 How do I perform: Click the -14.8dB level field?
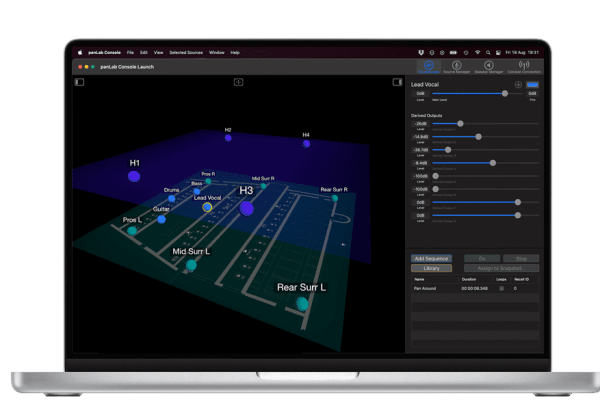[x=421, y=137]
